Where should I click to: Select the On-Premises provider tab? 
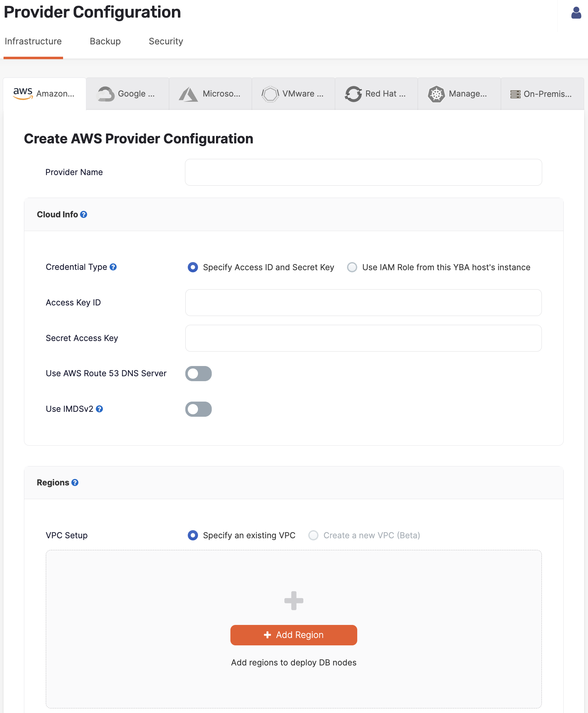pyautogui.click(x=541, y=93)
